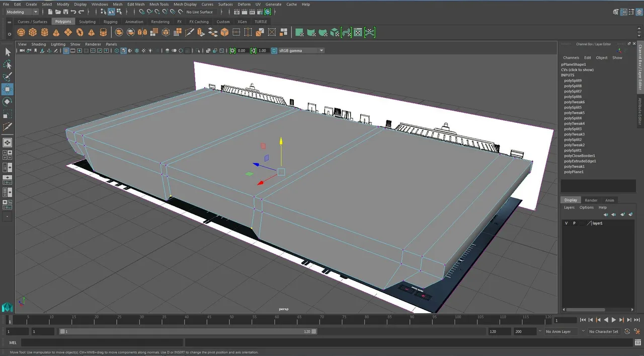The width and height of the screenshot is (644, 356).
Task: Open the Edit Mesh menu
Action: pyautogui.click(x=136, y=4)
